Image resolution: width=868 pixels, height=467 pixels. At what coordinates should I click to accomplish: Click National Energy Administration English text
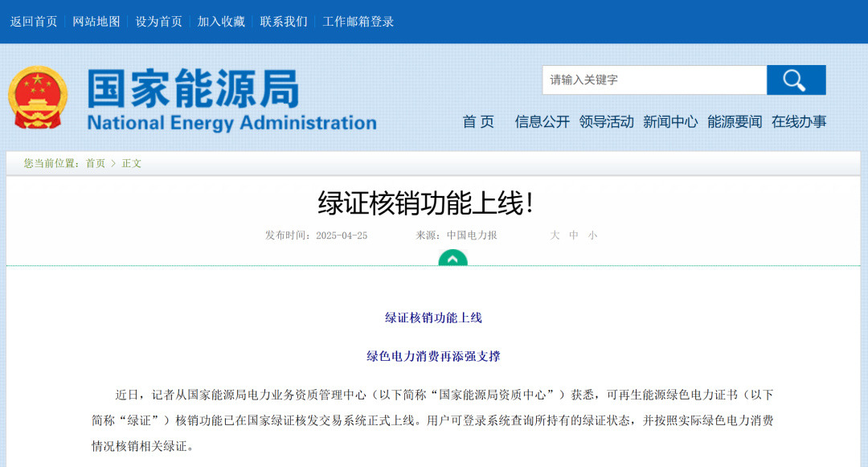(232, 123)
